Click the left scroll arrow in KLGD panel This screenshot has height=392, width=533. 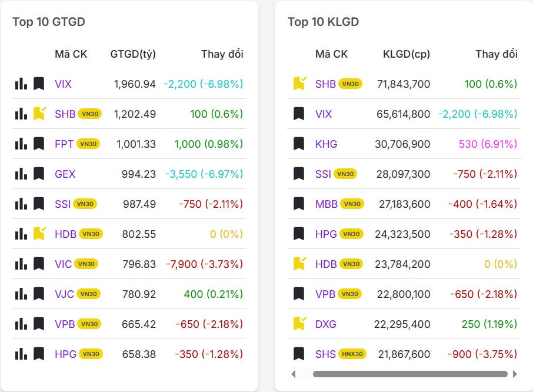[294, 374]
